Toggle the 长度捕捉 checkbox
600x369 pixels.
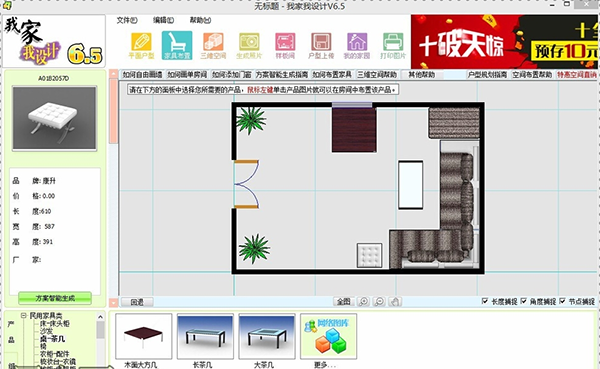coord(485,301)
